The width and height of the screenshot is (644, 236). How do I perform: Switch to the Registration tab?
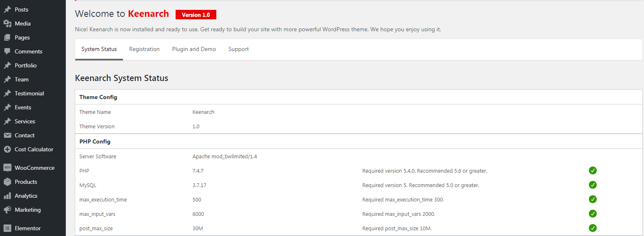pos(144,49)
